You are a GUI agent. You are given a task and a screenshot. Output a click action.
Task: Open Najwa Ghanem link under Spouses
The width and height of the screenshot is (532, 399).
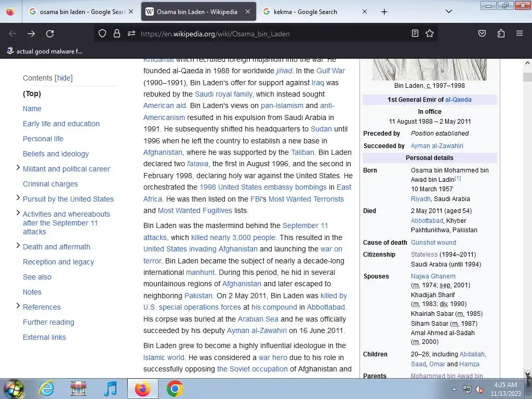coord(433,276)
